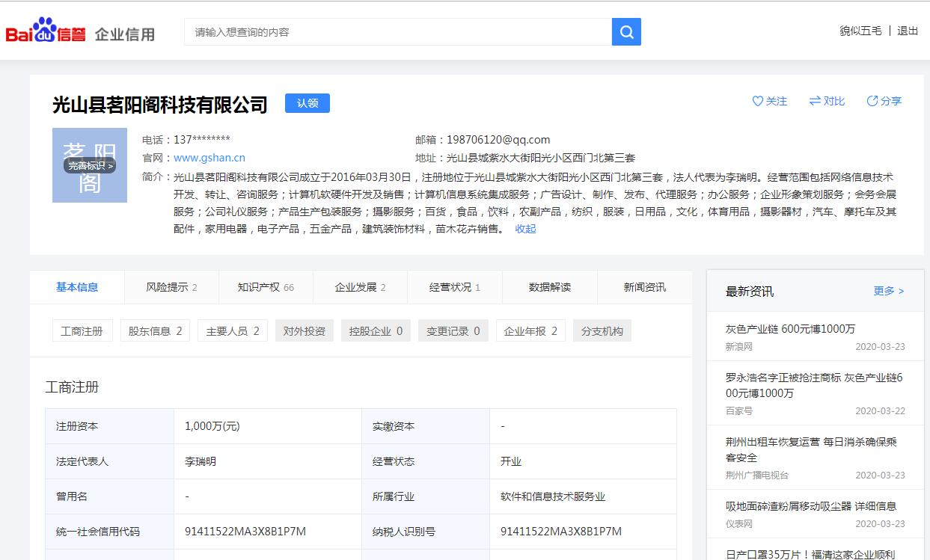
Task: Click the 分享 share icon
Action: coord(872,101)
